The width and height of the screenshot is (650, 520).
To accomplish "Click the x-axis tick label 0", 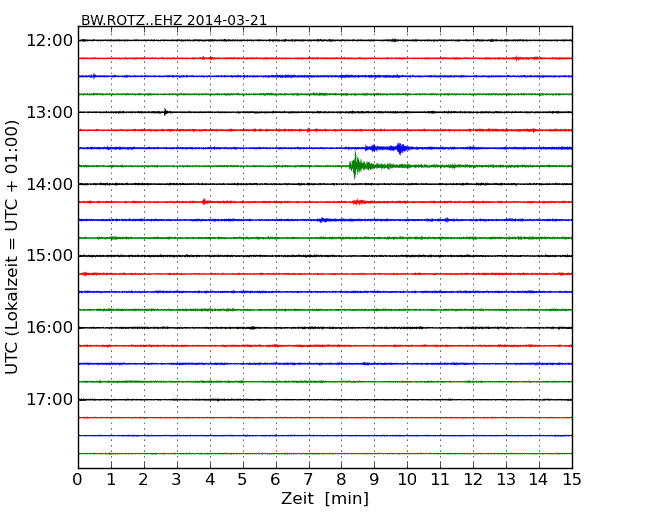I will tap(78, 480).
